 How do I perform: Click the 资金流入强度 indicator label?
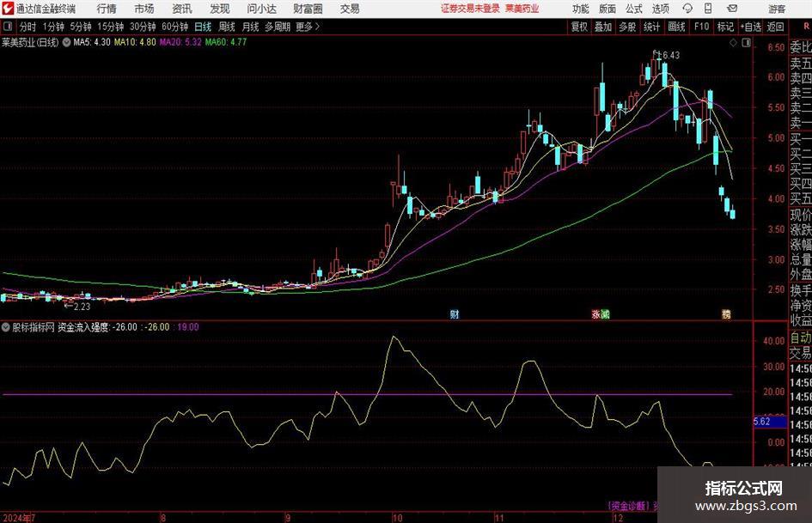(82, 327)
